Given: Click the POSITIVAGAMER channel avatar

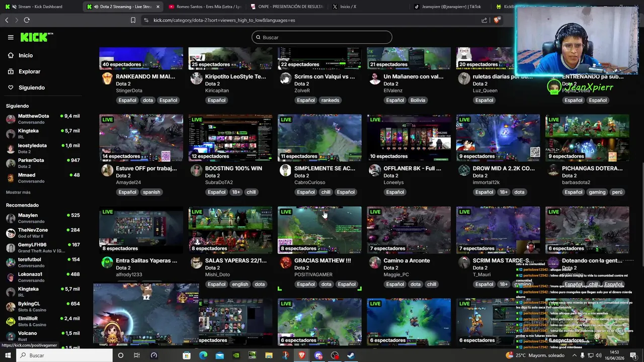Looking at the screenshot, I should 285,262.
